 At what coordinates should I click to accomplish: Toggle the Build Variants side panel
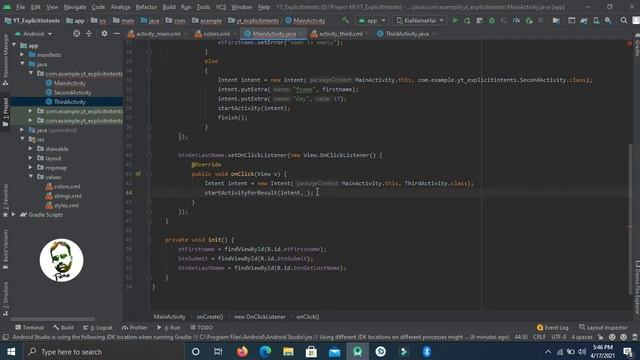click(5, 249)
